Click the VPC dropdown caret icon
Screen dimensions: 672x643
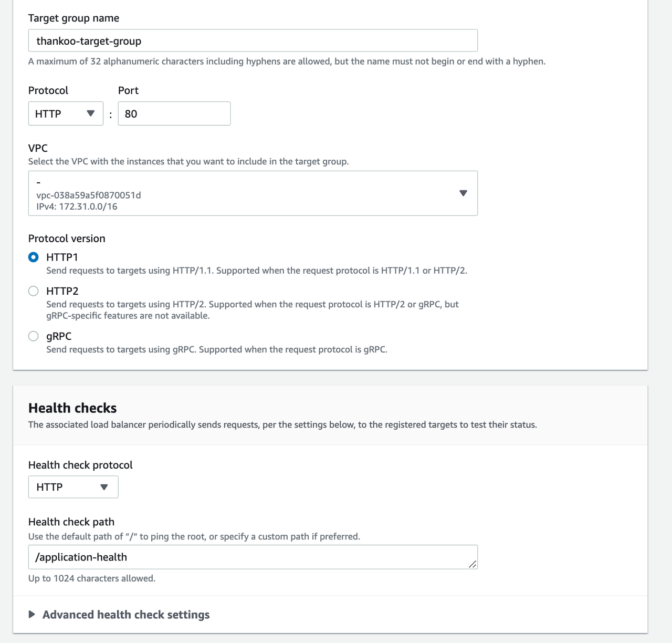click(463, 193)
